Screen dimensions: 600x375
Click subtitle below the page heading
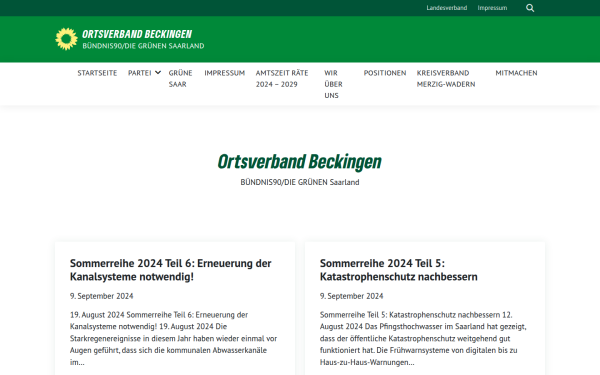pos(300,182)
